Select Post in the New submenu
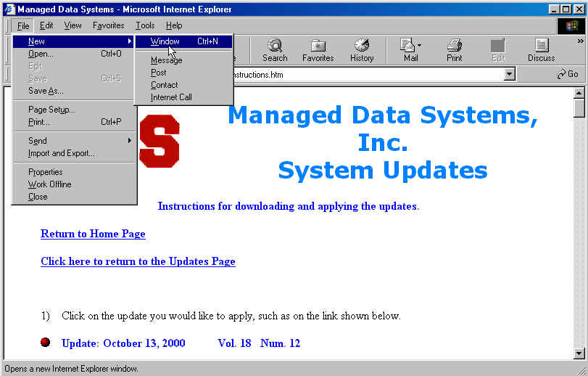 [x=183, y=73]
